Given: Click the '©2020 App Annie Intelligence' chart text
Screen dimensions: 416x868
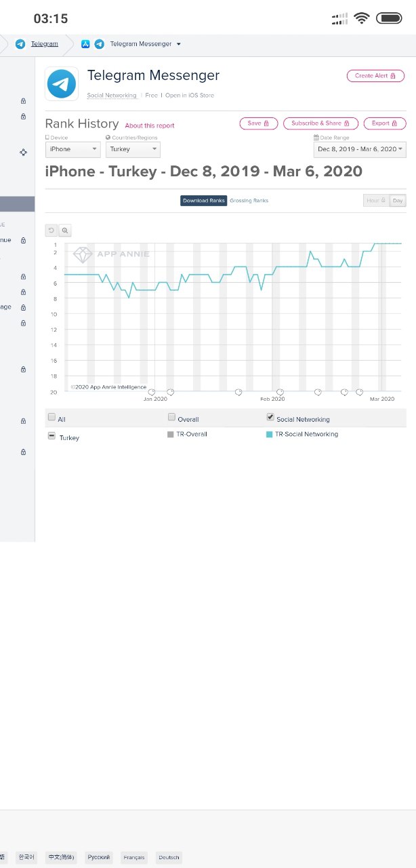Looking at the screenshot, I should tap(108, 387).
